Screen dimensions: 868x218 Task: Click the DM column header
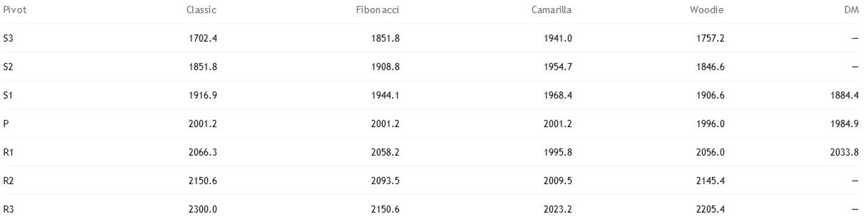pyautogui.click(x=852, y=10)
